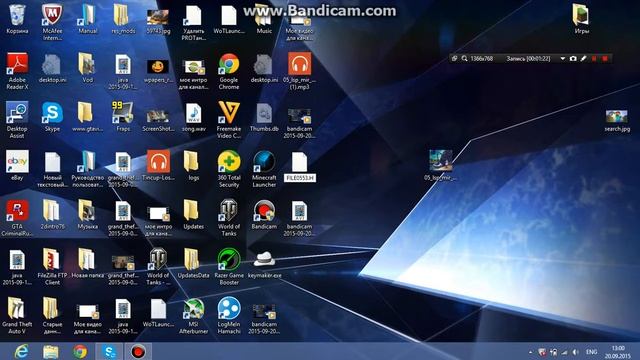Open the logs folder
Viewport: 640px width, 360px height.
click(x=193, y=166)
